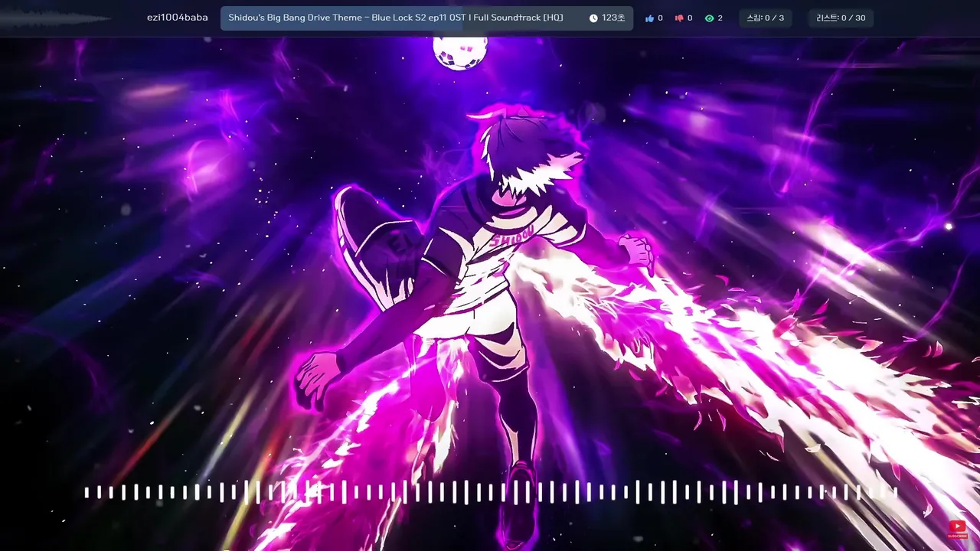Click the song progress bar behind the title

point(427,18)
